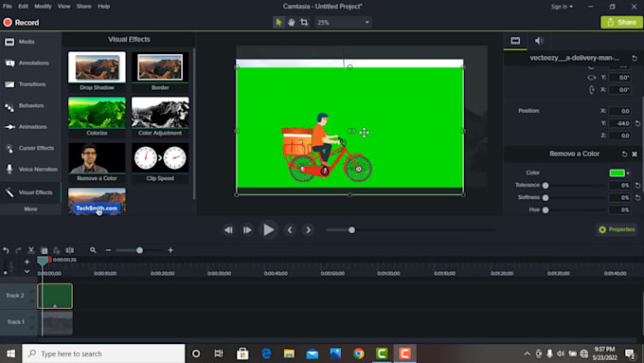The width and height of the screenshot is (644, 363).
Task: Open the Annotations tab
Action: (30, 63)
